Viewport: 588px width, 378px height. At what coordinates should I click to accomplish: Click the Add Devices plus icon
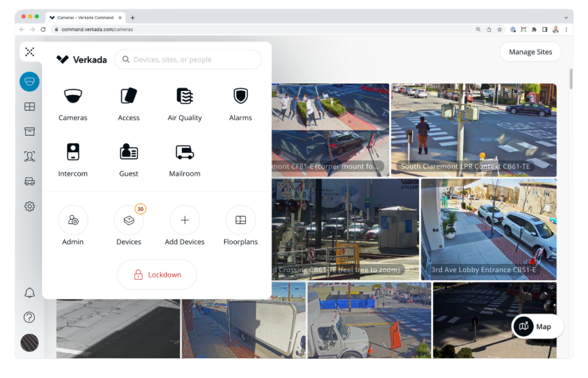click(x=185, y=220)
